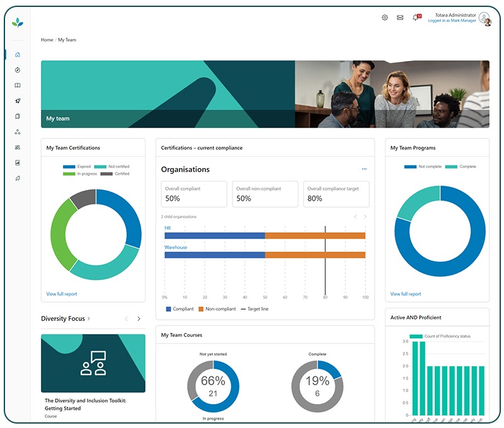Open the settings gear icon in header
Image resolution: width=504 pixels, height=428 pixels.
pyautogui.click(x=385, y=18)
